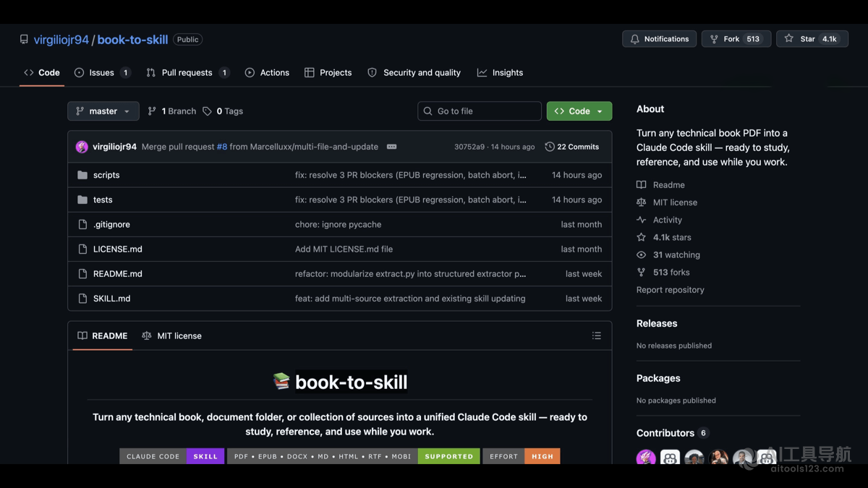
Task: Open Report repository link
Action: (x=670, y=290)
